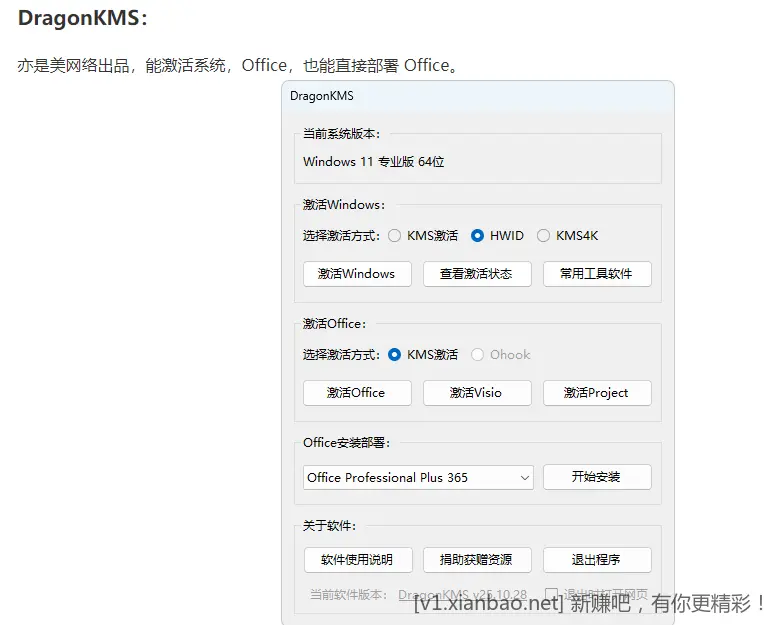Image resolution: width=782 pixels, height=625 pixels.
Task: Click the 捐助获赠资源 donation button
Action: (x=476, y=560)
